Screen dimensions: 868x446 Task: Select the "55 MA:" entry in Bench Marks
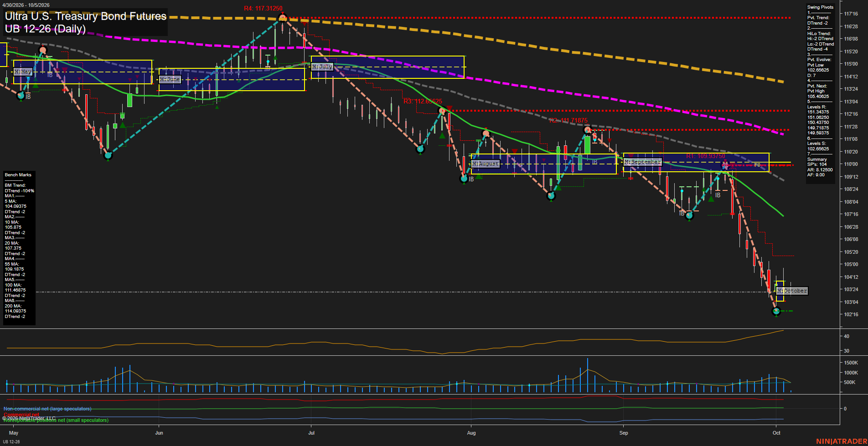coord(12,264)
